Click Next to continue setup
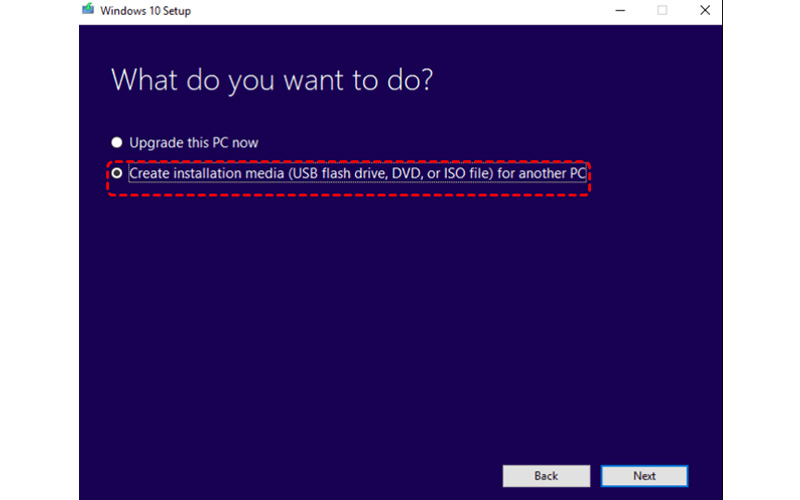800x500 pixels. pyautogui.click(x=644, y=476)
